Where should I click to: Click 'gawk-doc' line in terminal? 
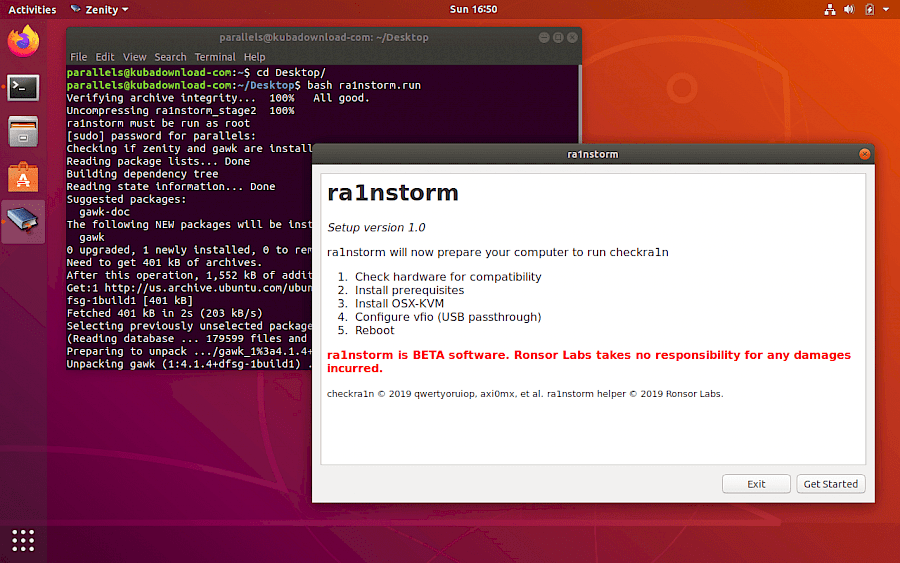[x=104, y=212]
